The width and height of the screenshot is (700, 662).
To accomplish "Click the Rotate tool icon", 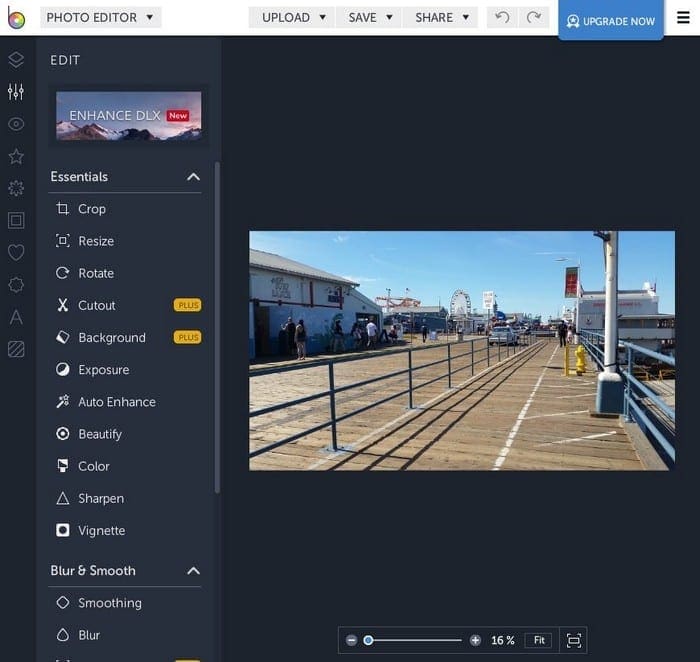I will (62, 273).
